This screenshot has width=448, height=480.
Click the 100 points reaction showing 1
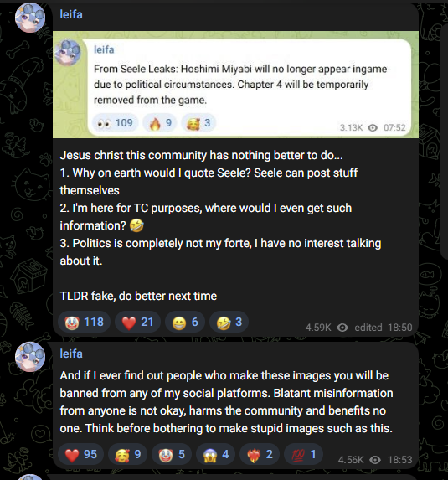(303, 454)
